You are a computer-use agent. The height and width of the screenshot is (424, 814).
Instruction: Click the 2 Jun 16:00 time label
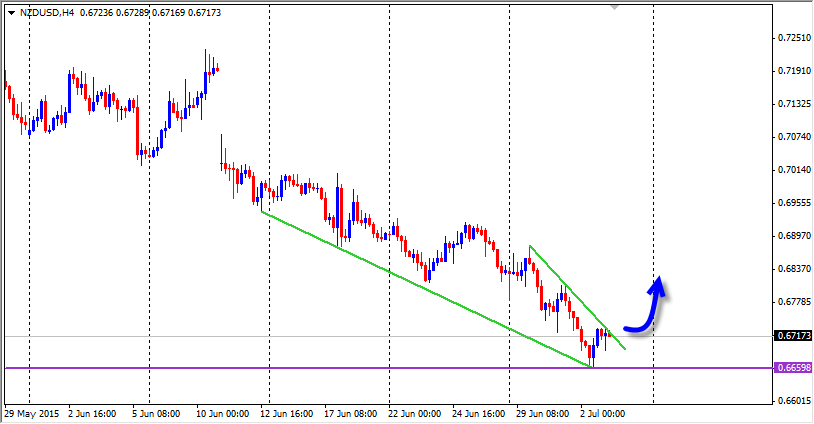pyautogui.click(x=92, y=414)
